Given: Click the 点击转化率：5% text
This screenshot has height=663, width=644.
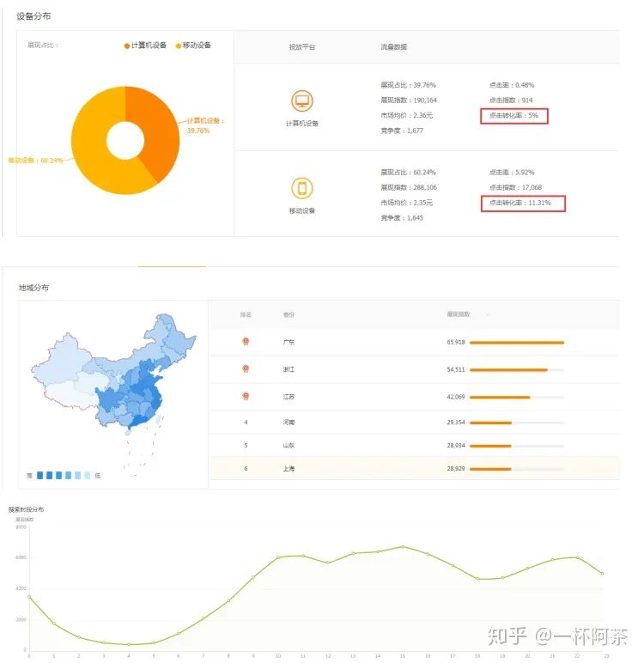Looking at the screenshot, I should pyautogui.click(x=513, y=115).
